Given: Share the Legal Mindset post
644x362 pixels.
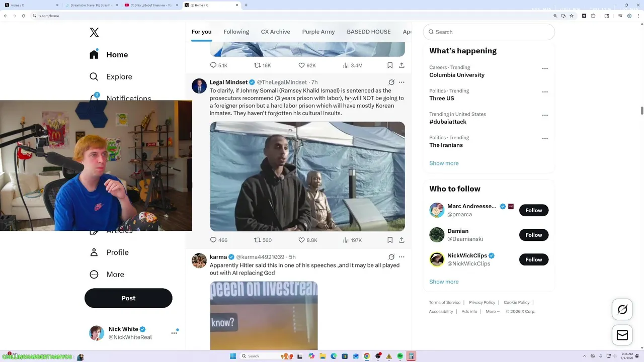Looking at the screenshot, I should click(x=401, y=240).
